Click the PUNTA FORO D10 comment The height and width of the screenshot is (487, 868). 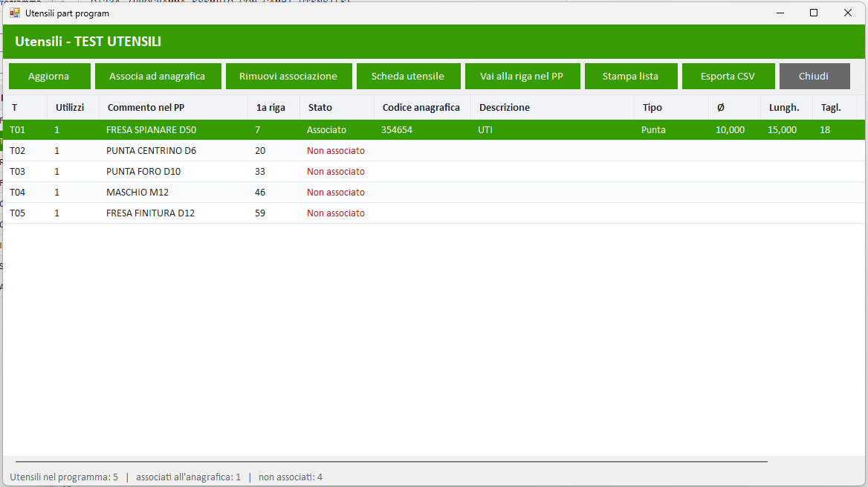(143, 172)
